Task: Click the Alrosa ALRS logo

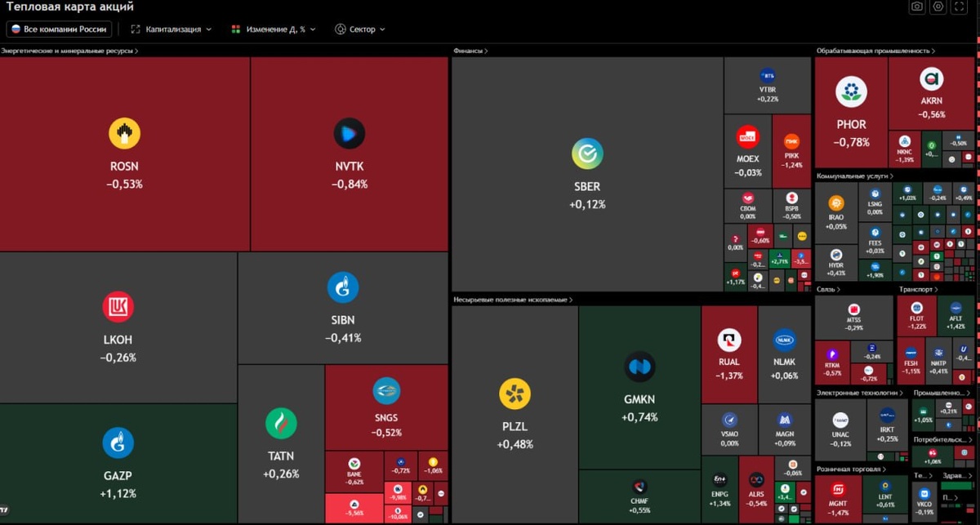Action: (x=755, y=480)
